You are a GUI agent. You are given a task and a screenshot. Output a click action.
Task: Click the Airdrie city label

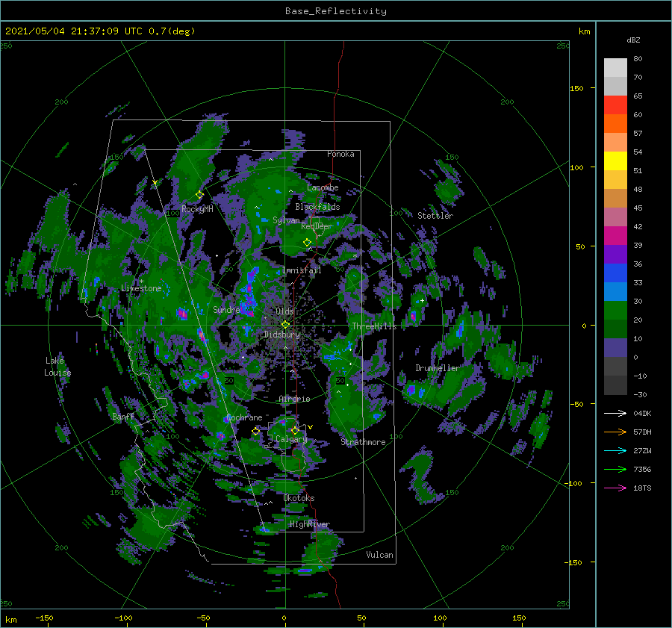point(294,399)
